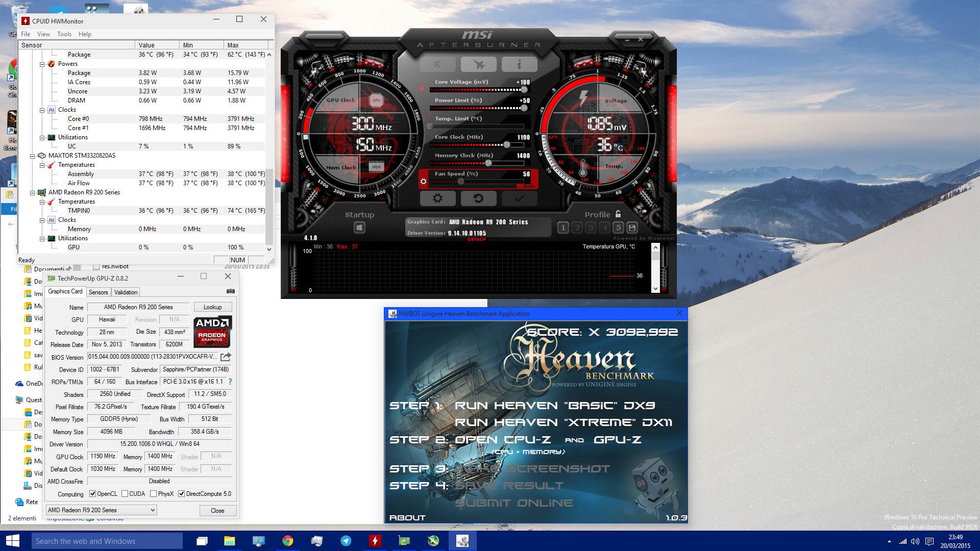This screenshot has height=551, width=980.
Task: Save profile with the floppy disk icon
Action: (632, 228)
